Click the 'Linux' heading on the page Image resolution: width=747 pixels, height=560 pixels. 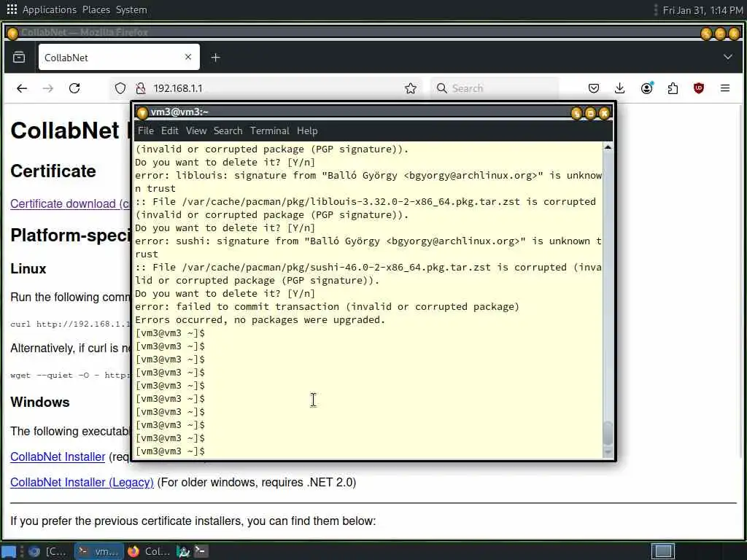28,269
